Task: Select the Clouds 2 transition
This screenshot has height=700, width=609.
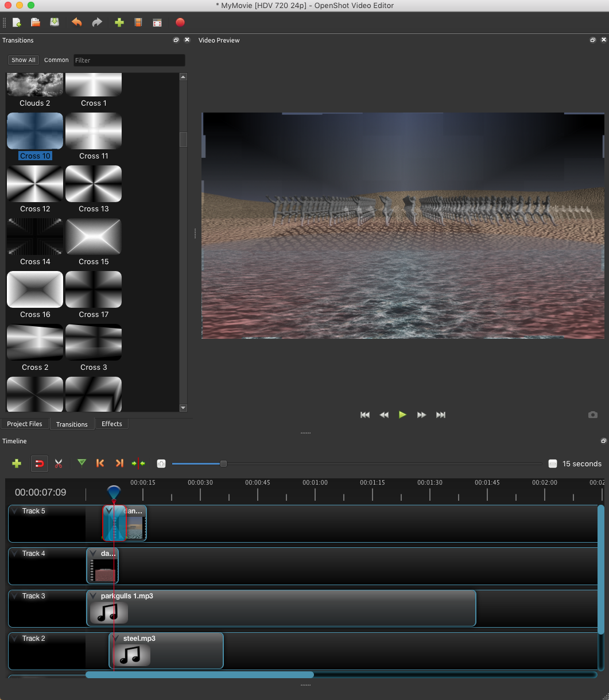Action: 35,91
